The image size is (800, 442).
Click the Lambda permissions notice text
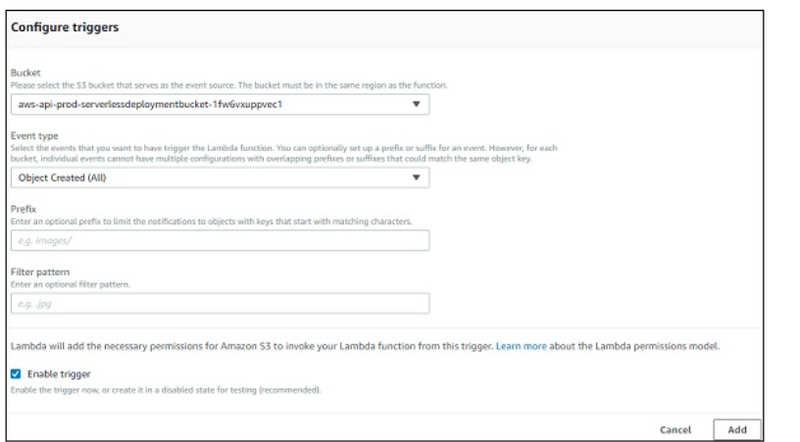250,346
